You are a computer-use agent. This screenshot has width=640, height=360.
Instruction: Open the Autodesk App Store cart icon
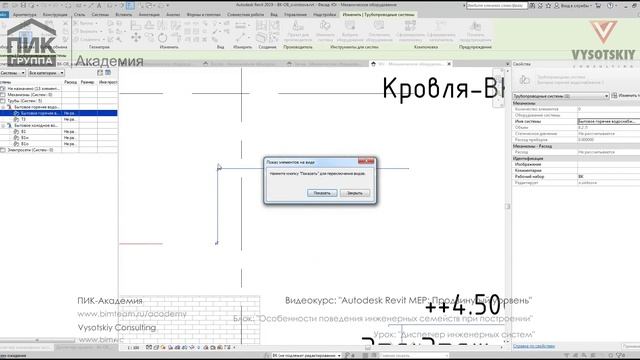(x=598, y=6)
